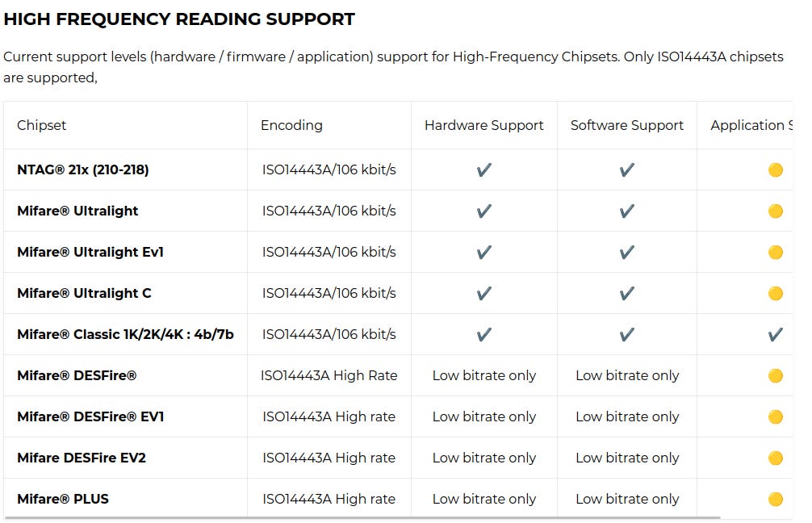The image size is (812, 523).
Task: Click the Mifare Classic hardware support checkmark
Action: tap(484, 334)
